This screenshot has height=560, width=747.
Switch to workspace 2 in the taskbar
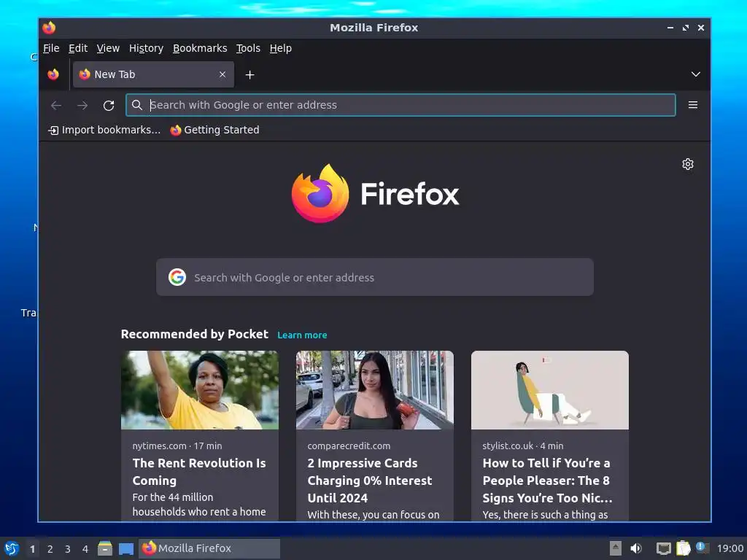50,549
